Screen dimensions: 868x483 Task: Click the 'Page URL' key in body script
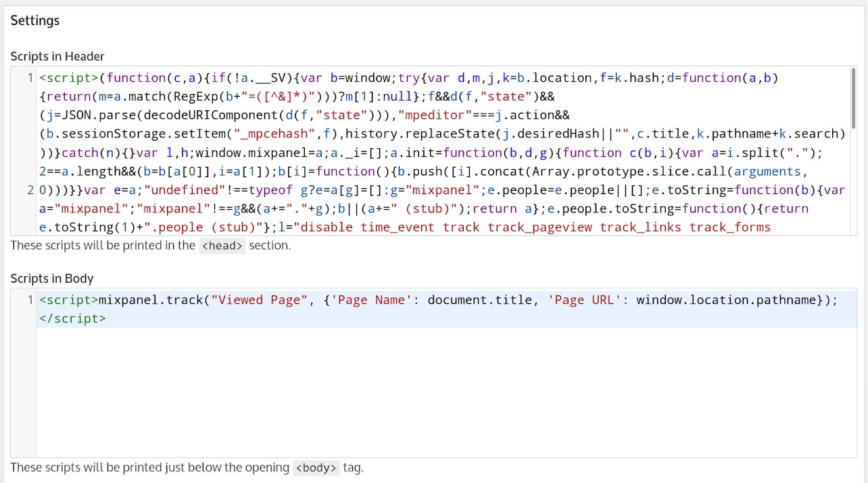coord(583,300)
